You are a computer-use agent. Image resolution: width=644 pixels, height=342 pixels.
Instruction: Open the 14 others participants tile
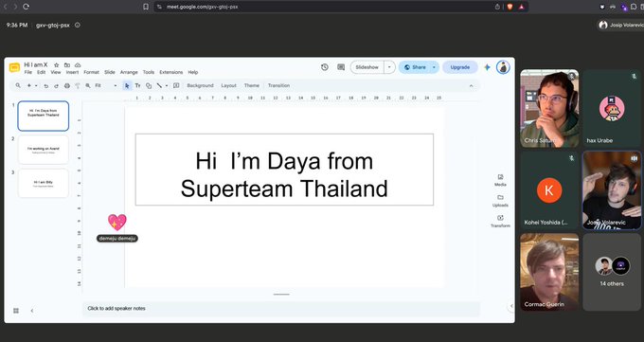point(612,272)
